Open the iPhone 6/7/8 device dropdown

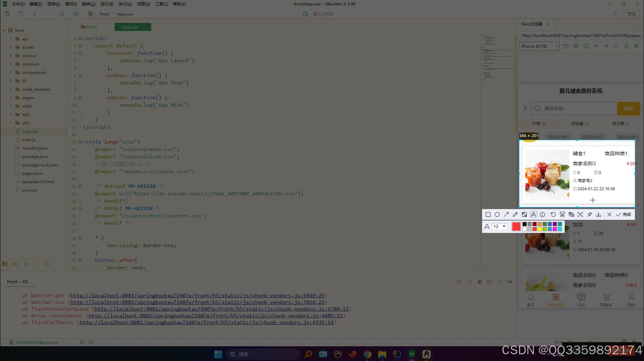[539, 46]
